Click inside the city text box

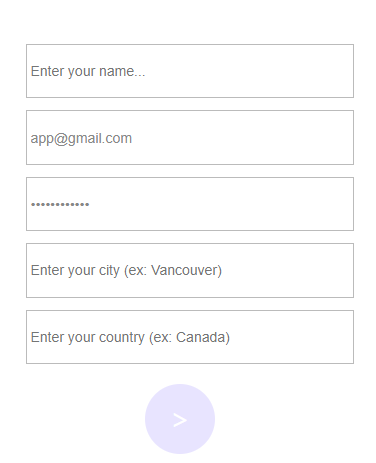point(190,270)
